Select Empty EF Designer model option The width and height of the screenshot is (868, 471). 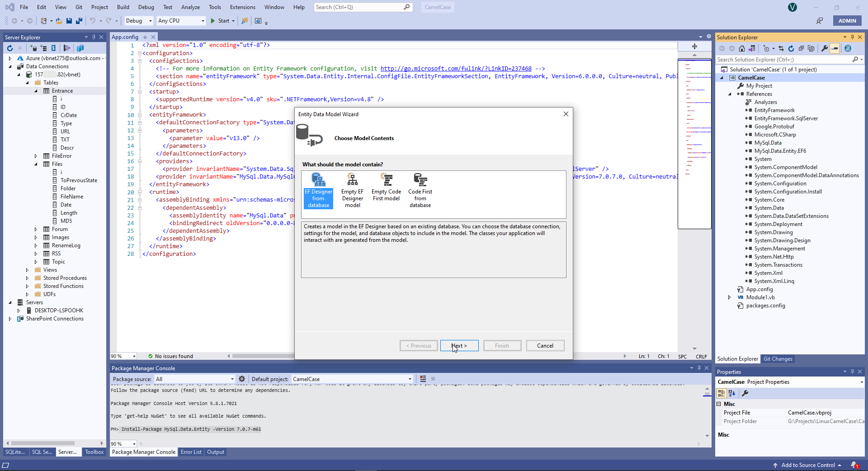[352, 190]
